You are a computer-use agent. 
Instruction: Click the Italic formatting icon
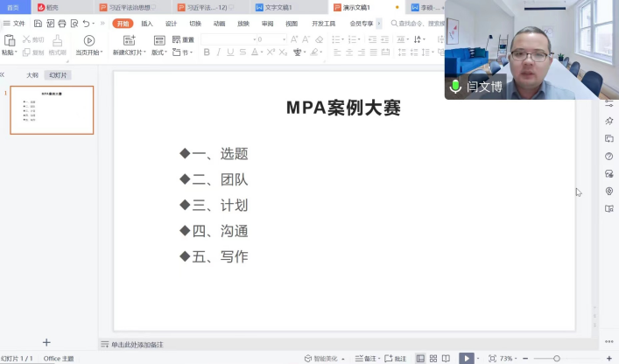pyautogui.click(x=220, y=52)
